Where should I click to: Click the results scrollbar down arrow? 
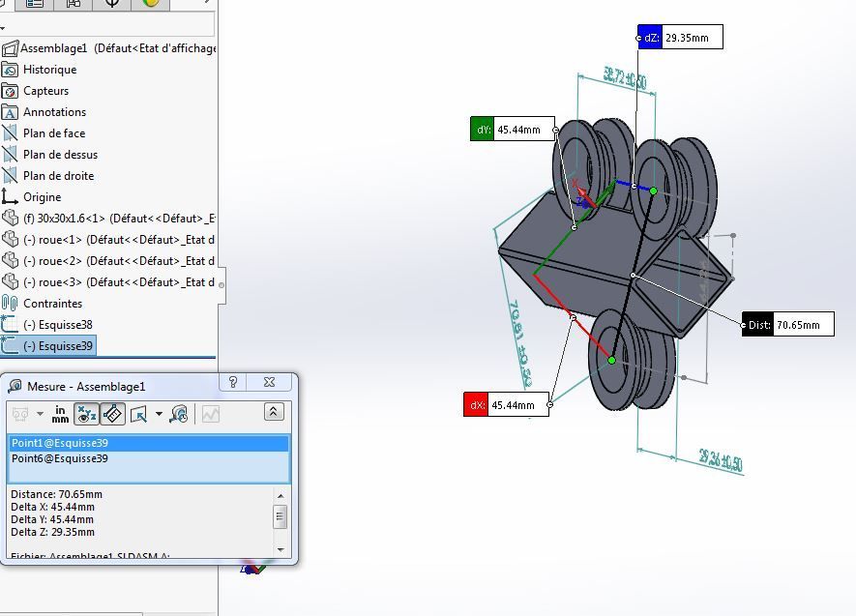(280, 549)
